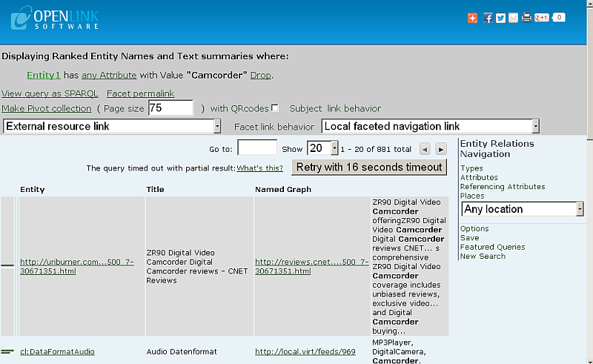593x364 pixels.
Task: Go to next results page arrow
Action: point(441,149)
